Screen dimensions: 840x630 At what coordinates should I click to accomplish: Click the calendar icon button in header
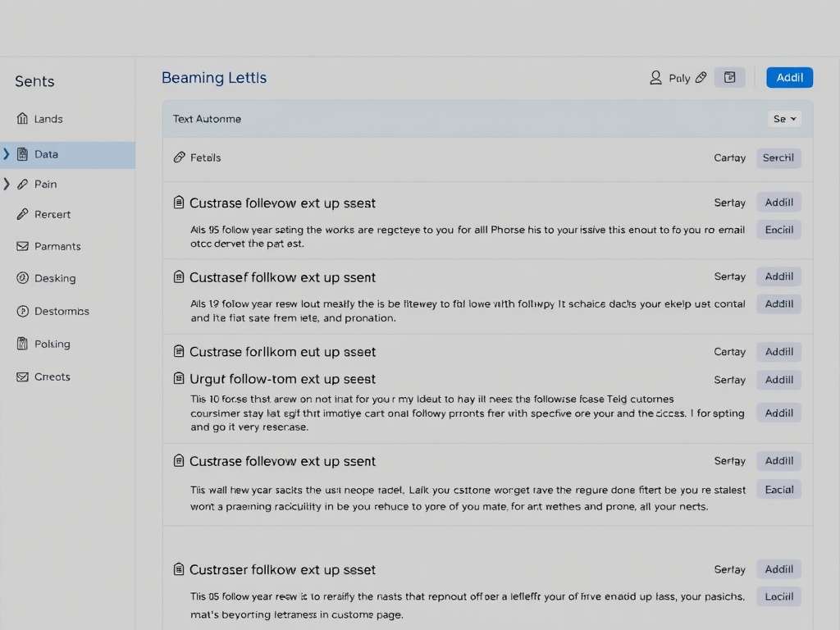[x=729, y=78]
